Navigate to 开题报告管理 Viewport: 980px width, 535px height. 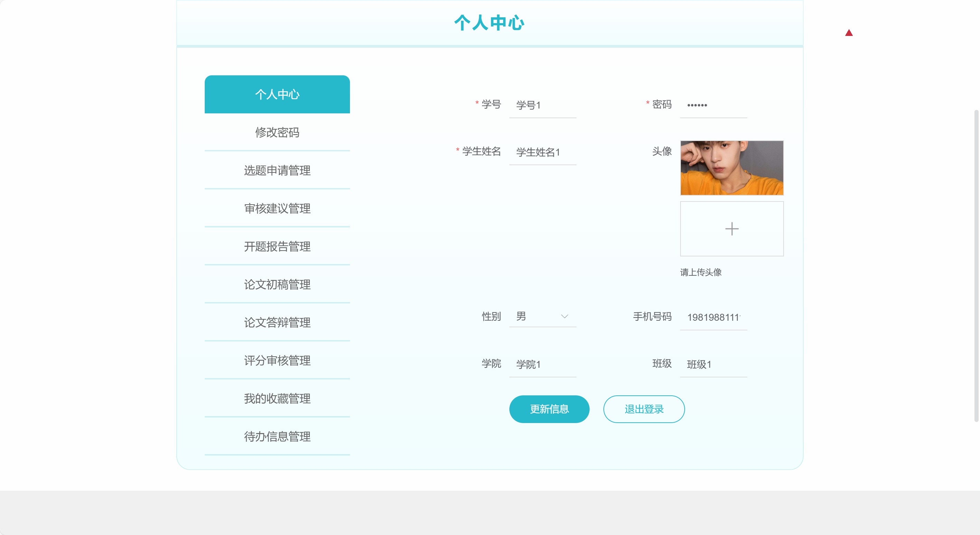pos(277,246)
